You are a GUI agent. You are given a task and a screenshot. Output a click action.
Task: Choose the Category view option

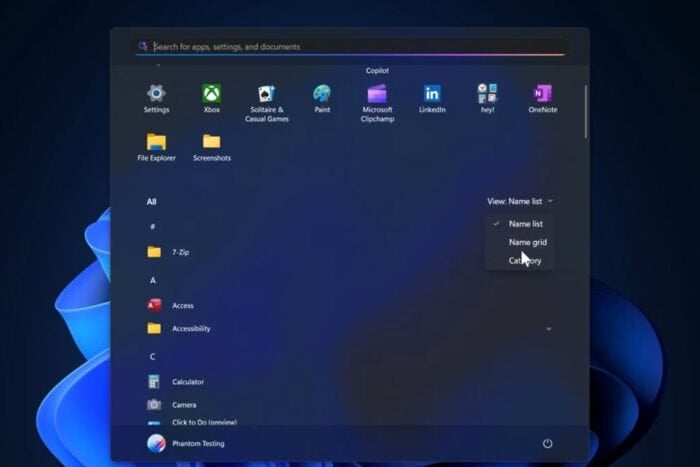(520, 260)
